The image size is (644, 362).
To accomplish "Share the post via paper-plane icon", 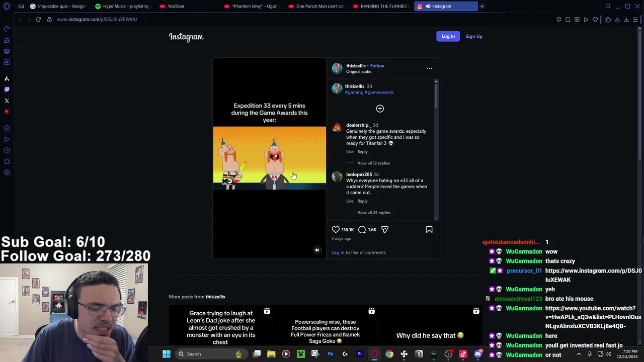I will (x=384, y=229).
